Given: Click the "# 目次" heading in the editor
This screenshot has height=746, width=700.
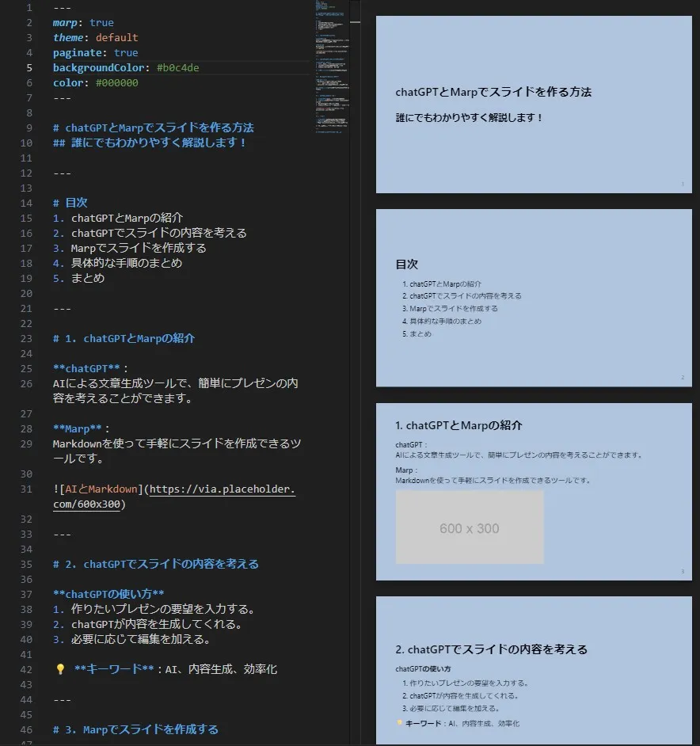Looking at the screenshot, I should coord(70,203).
